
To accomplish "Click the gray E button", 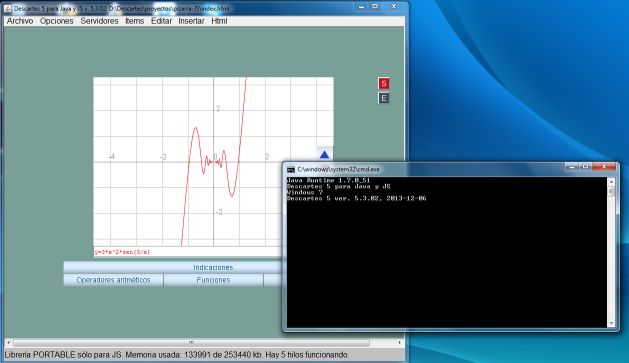I will (x=383, y=98).
